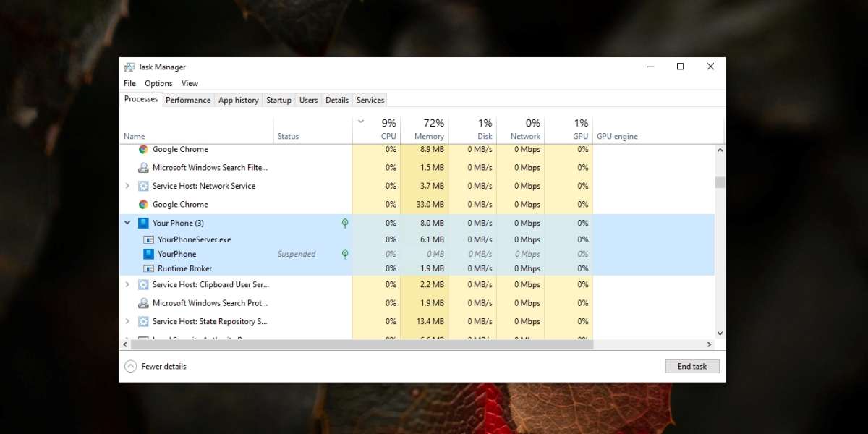The height and width of the screenshot is (434, 868).
Task: Click the Service Host: Network Service gear icon
Action: [143, 186]
